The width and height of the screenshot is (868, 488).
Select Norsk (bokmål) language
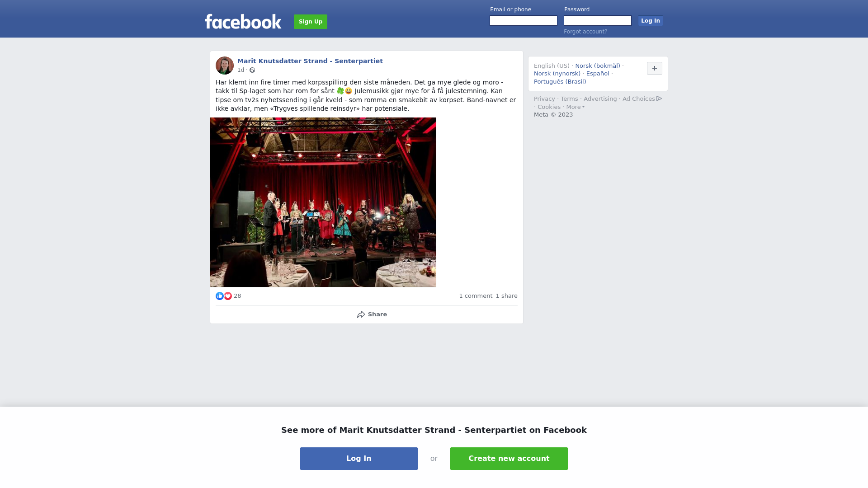[598, 66]
